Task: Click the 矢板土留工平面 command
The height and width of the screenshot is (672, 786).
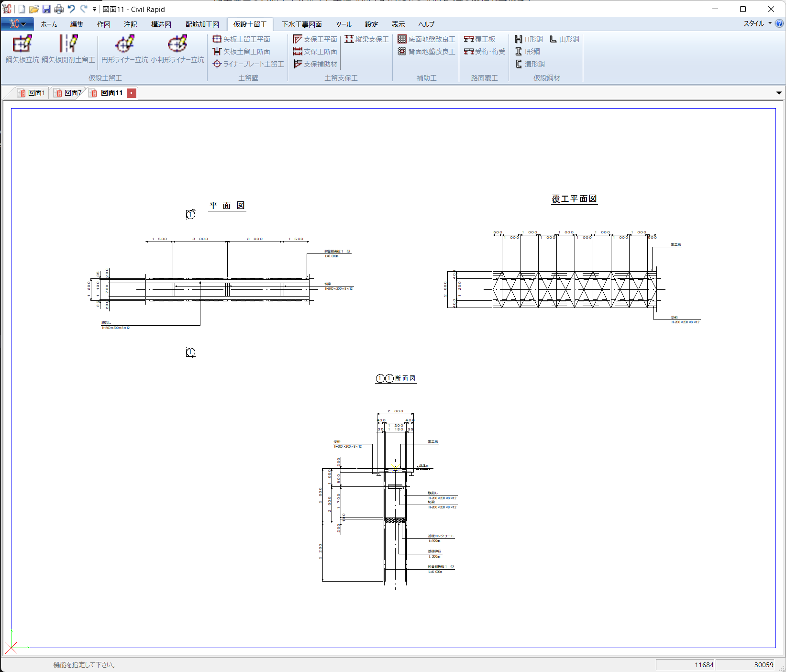Action: pyautogui.click(x=242, y=39)
